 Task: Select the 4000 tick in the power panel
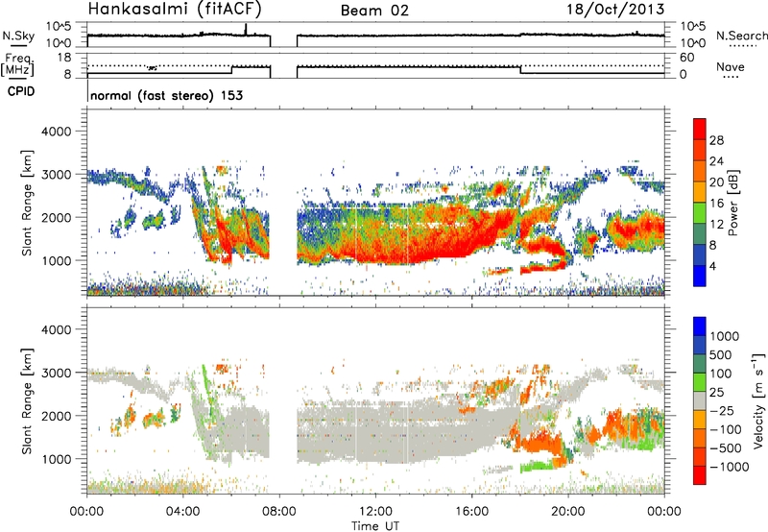56,132
